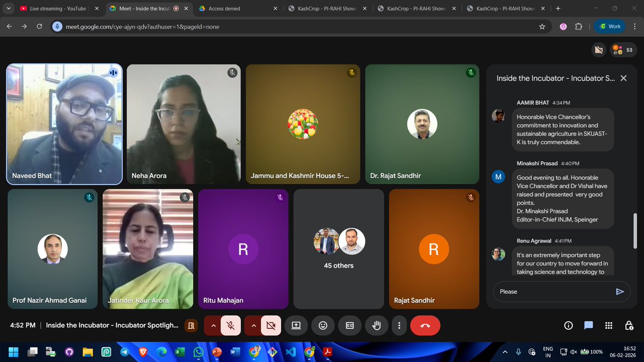The width and height of the screenshot is (644, 362).
Task: Click the Present screen button
Action: click(296, 326)
